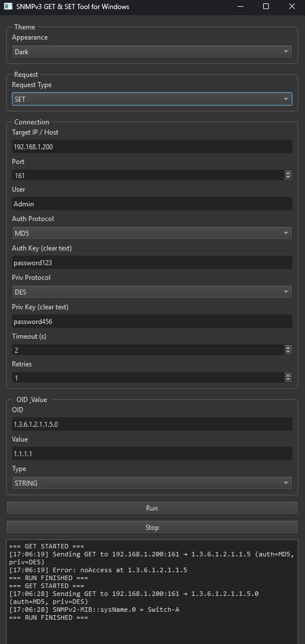Open the Type dropdown showing STRING
The width and height of the screenshot is (305, 644).
pos(152,483)
